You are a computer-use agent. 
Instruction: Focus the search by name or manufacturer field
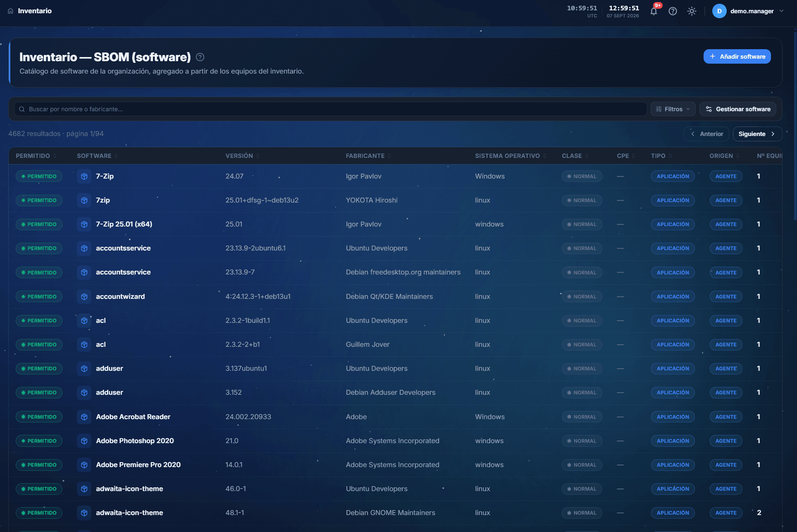click(x=331, y=109)
